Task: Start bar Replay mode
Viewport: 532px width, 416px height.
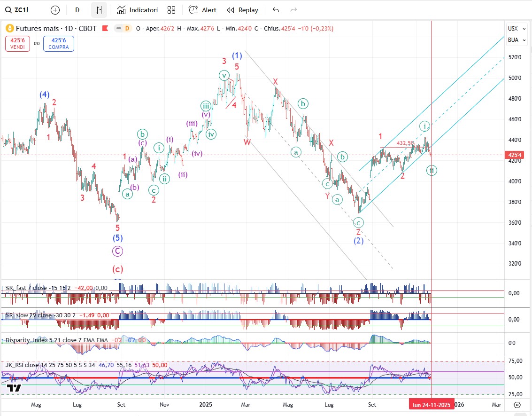Action: (x=242, y=10)
